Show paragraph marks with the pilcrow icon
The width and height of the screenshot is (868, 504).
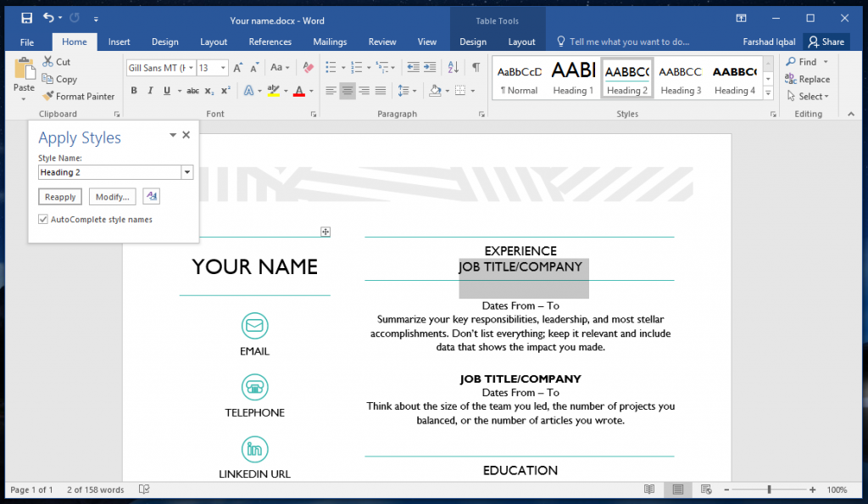tap(476, 67)
